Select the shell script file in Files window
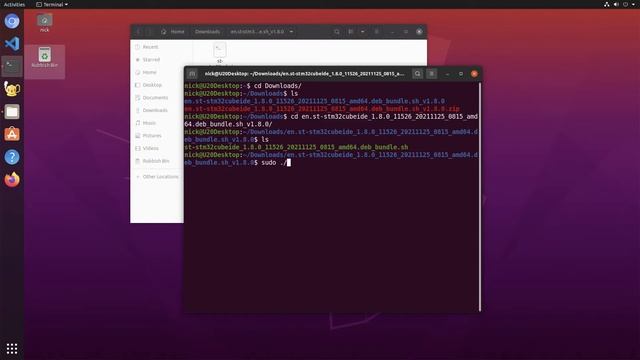The image size is (640, 360). pos(220,53)
